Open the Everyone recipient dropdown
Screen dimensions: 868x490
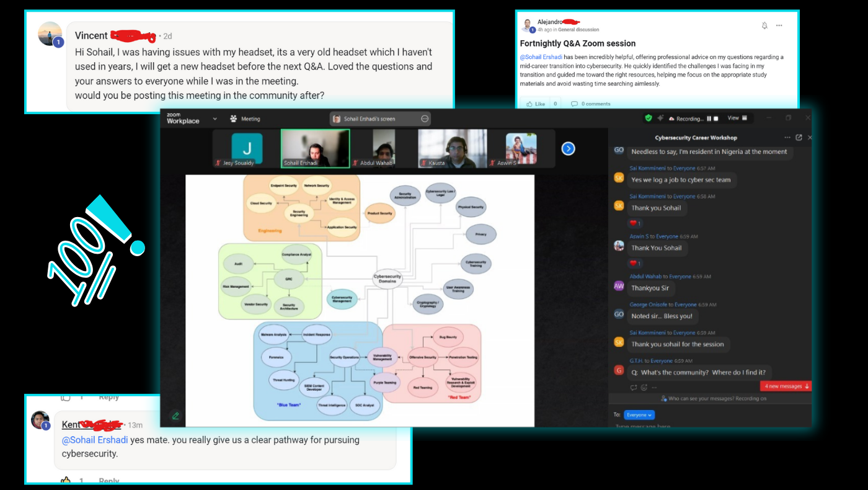click(x=640, y=415)
